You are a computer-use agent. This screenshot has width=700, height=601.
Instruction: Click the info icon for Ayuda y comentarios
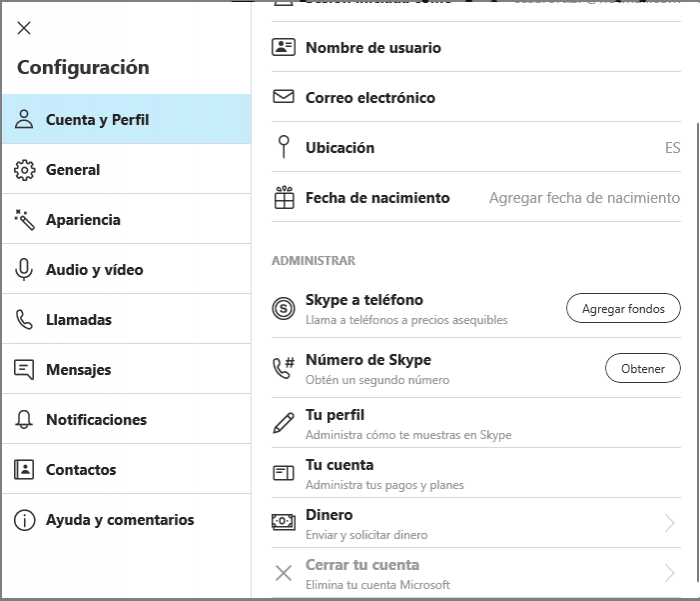coord(24,520)
